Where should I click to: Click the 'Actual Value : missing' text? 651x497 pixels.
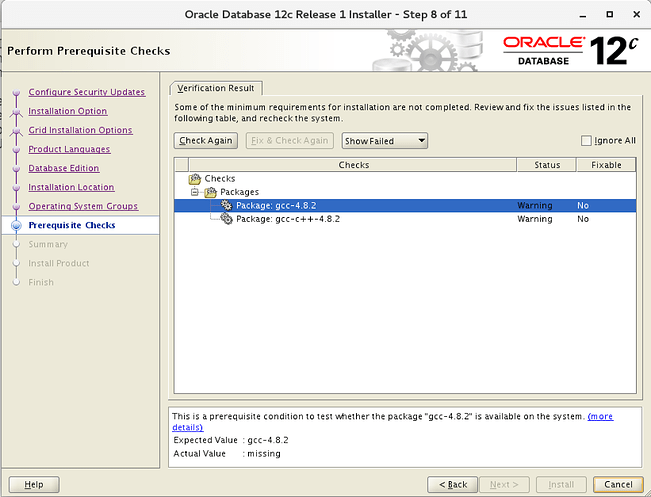pos(227,454)
